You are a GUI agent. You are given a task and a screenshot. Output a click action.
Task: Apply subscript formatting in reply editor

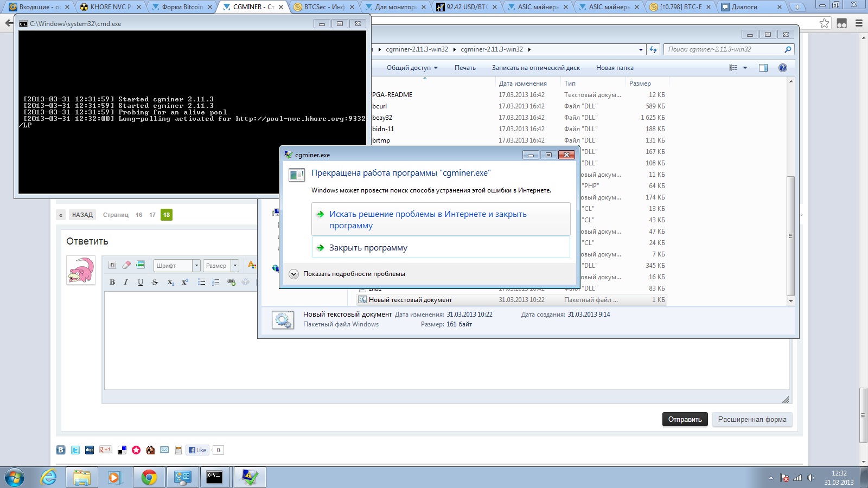tap(170, 282)
